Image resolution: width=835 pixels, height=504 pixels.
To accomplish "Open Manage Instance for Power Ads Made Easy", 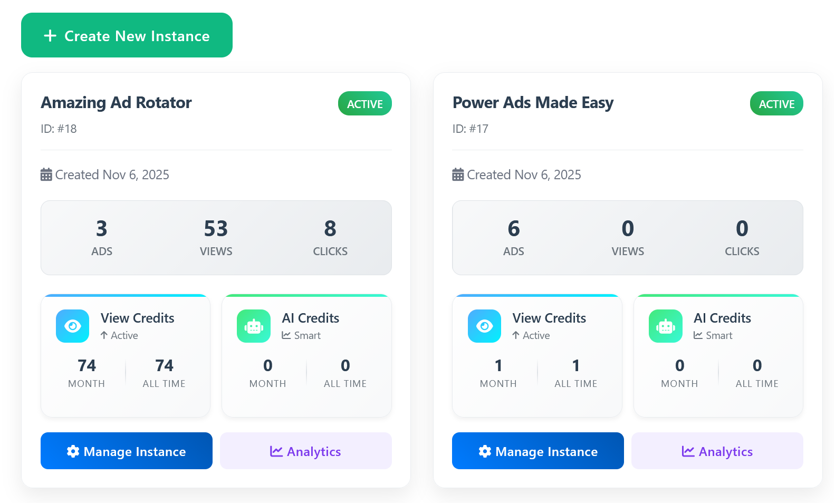I will [538, 451].
